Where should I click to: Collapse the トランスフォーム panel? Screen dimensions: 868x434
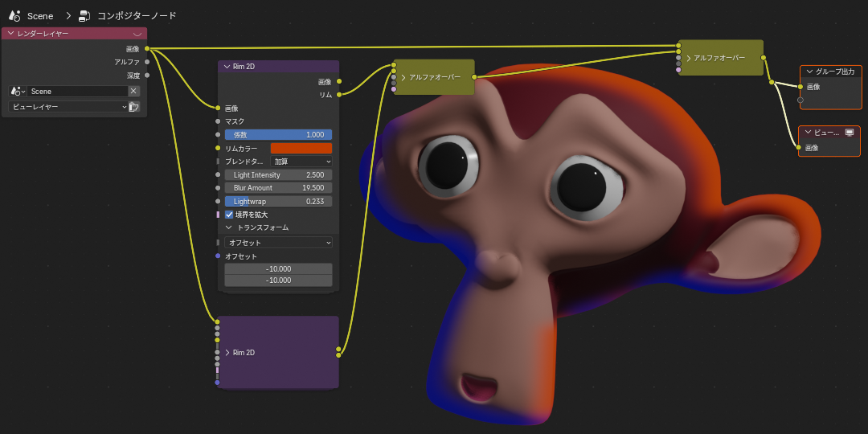point(228,227)
